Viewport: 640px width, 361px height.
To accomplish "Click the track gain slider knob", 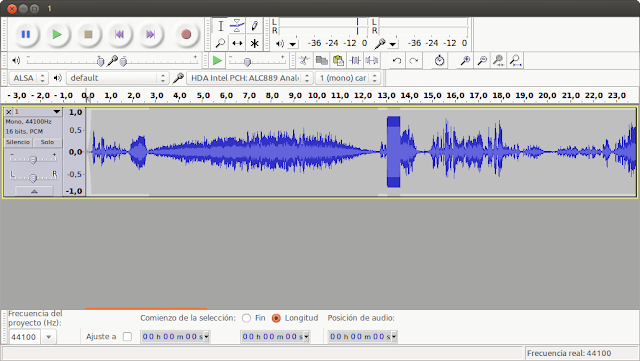I will [x=33, y=159].
